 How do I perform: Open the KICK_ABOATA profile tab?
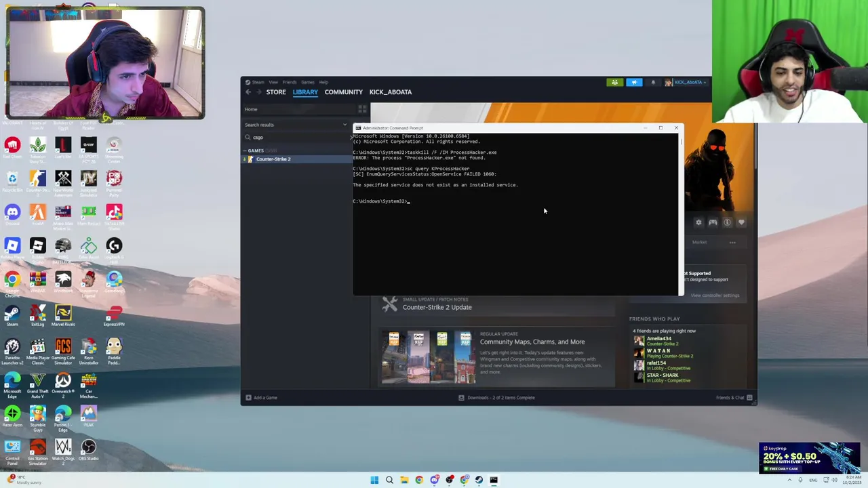point(391,92)
